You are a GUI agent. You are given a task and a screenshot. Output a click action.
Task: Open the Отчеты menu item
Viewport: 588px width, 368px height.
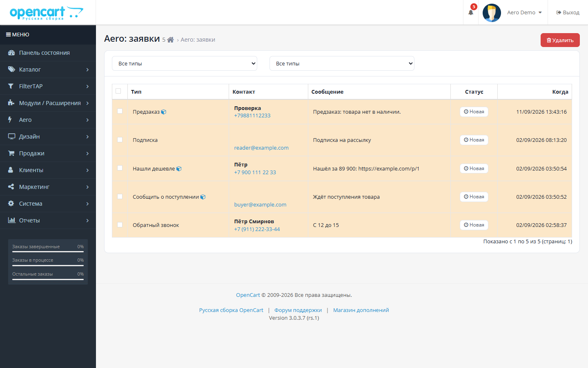coord(48,220)
